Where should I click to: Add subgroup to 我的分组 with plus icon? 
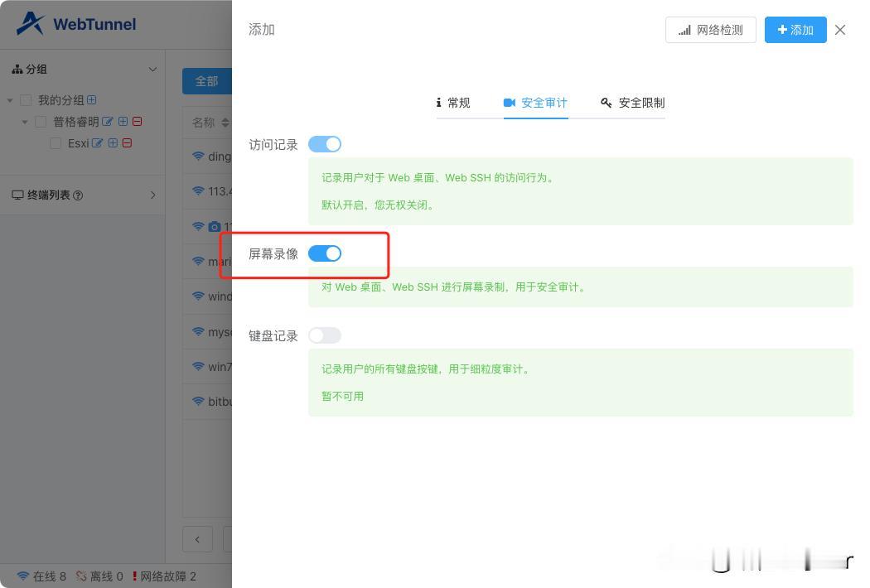(92, 100)
